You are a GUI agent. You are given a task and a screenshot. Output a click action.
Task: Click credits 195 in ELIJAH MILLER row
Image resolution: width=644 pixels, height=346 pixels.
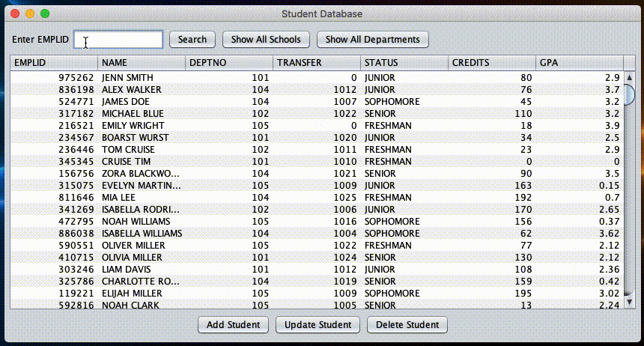492,293
